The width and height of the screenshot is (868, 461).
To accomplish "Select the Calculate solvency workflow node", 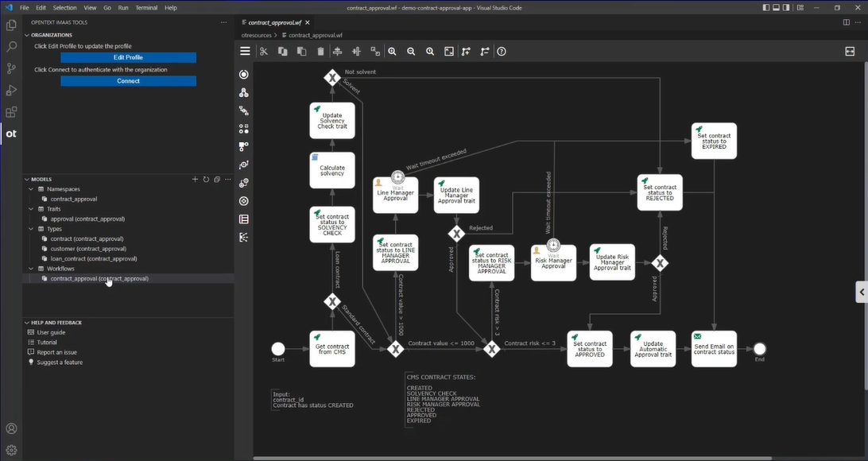I will coord(332,170).
